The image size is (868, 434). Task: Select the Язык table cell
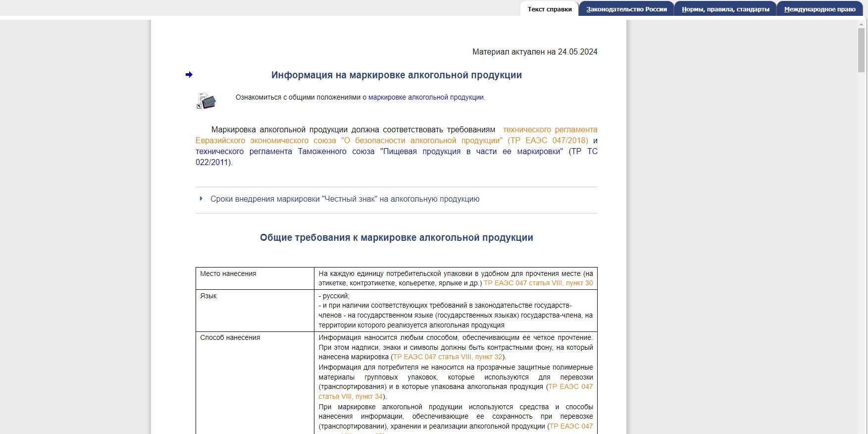pyautogui.click(x=255, y=311)
